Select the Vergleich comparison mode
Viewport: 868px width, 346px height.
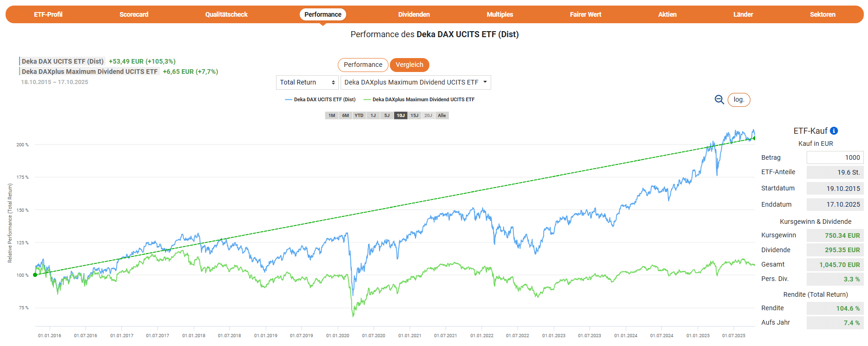pos(409,65)
